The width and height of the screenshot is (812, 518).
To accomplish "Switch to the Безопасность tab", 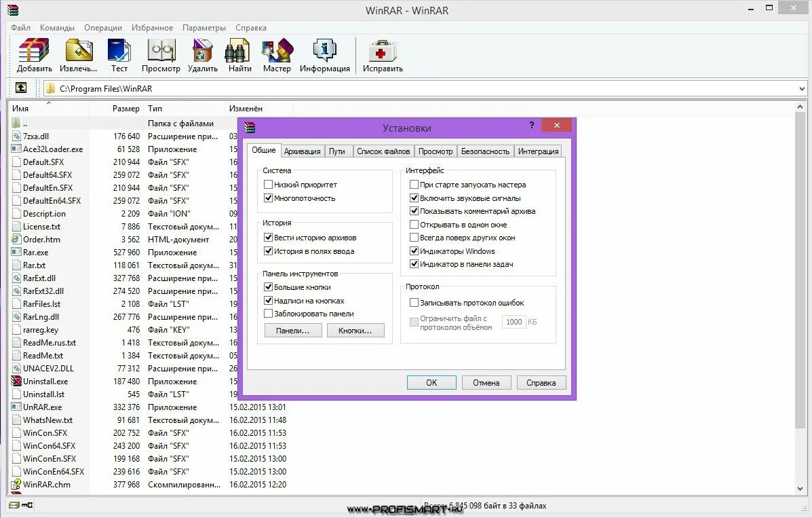I will tap(485, 151).
